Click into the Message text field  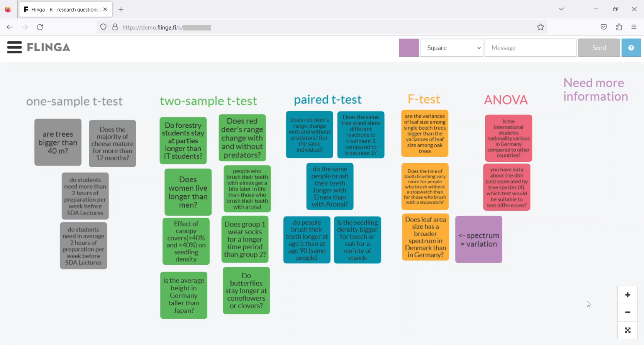[530, 48]
